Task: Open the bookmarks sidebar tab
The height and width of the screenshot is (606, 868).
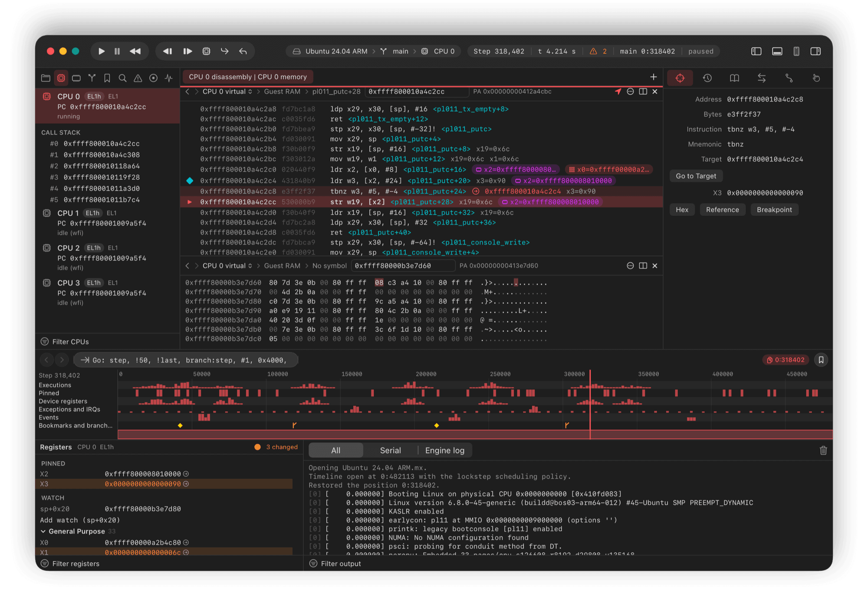Action: tap(107, 78)
